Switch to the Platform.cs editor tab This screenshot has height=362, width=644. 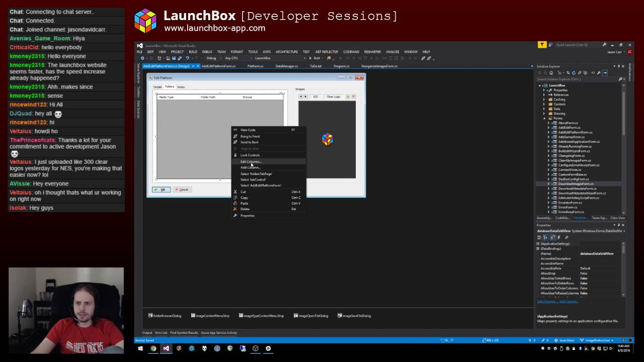(x=256, y=66)
